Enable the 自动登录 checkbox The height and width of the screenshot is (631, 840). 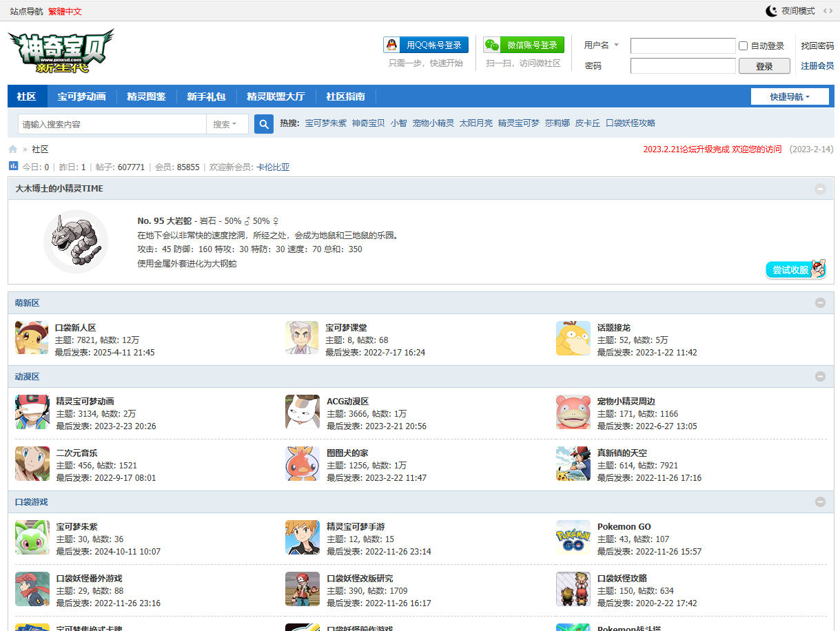point(743,46)
